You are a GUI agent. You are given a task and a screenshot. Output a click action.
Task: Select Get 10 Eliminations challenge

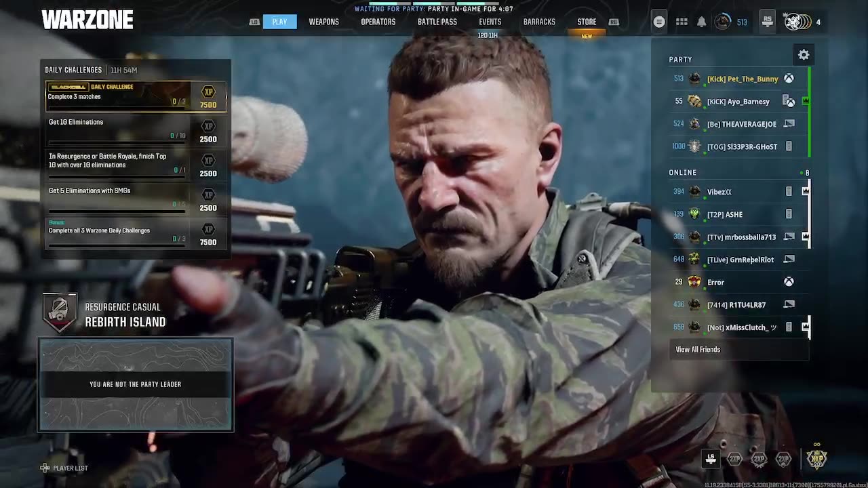coord(136,130)
